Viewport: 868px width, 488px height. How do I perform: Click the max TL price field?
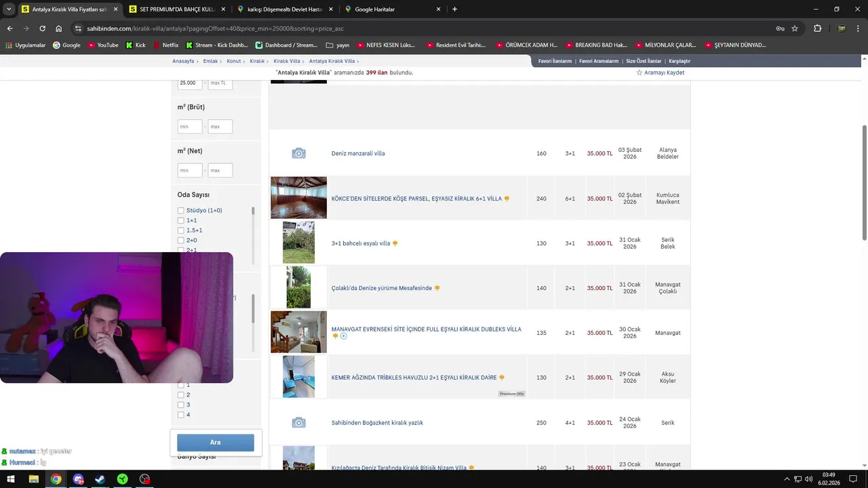click(x=220, y=83)
